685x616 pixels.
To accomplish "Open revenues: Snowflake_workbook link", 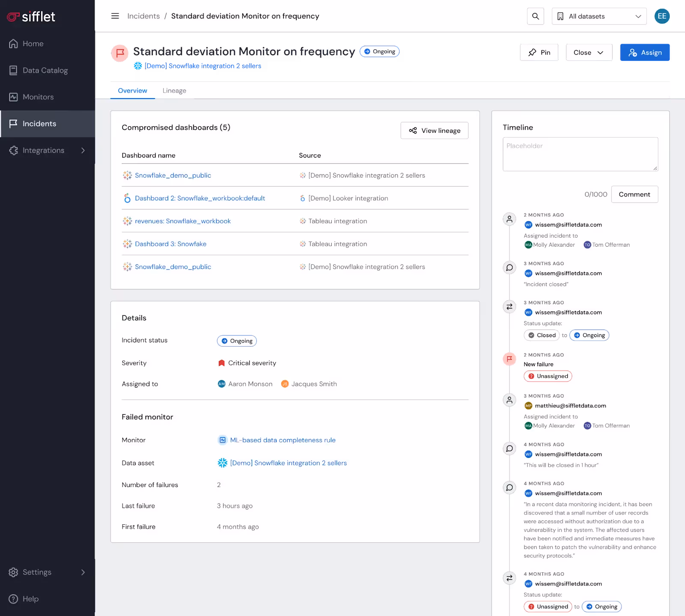I will 183,221.
